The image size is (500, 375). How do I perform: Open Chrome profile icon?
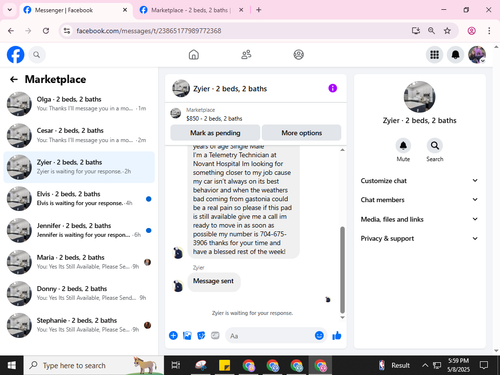pos(471,31)
